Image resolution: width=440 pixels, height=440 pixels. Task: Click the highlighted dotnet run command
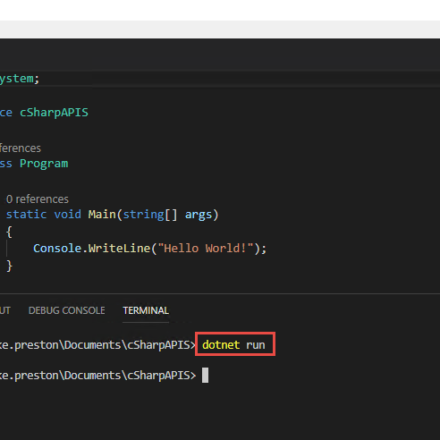click(234, 345)
